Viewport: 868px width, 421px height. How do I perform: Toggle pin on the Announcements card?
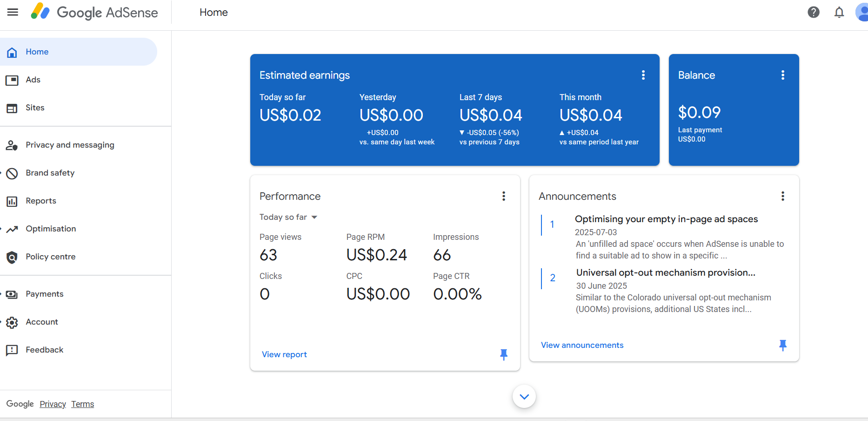tap(783, 345)
